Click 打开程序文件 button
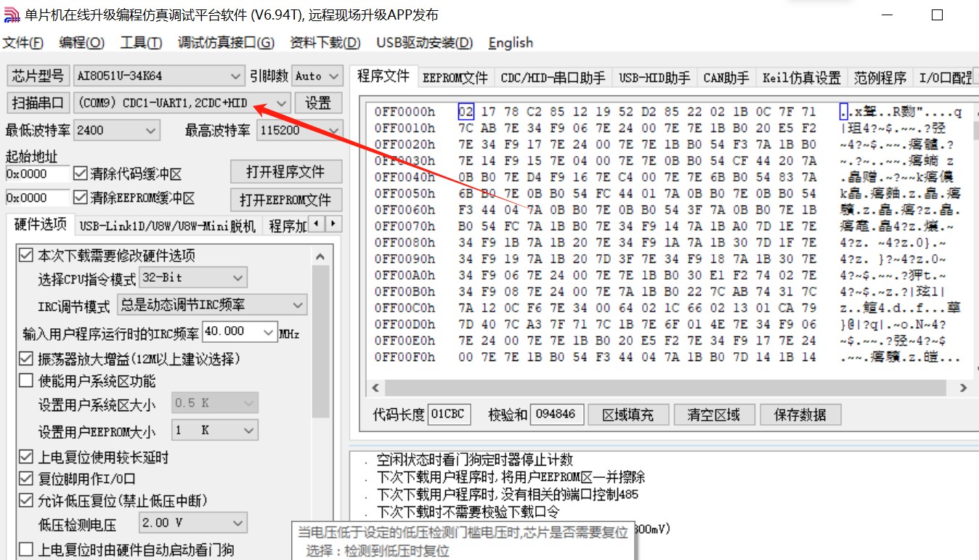979x560 pixels. point(285,172)
